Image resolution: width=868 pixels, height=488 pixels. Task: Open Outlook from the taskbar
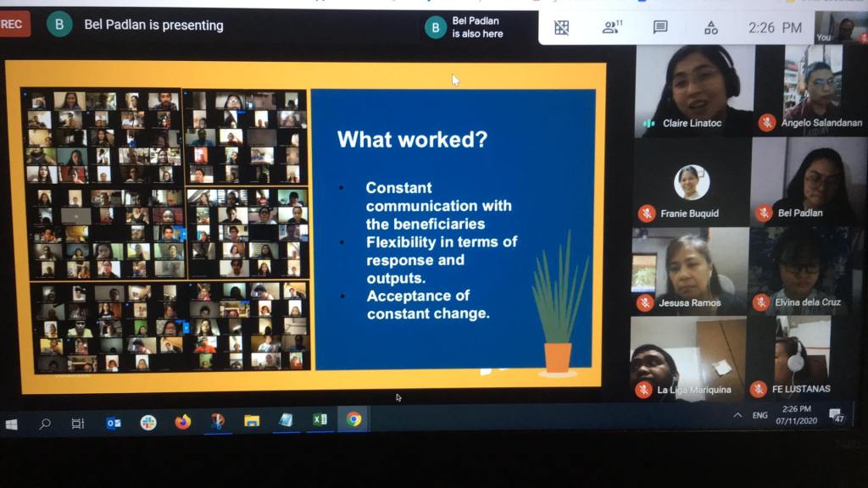114,422
